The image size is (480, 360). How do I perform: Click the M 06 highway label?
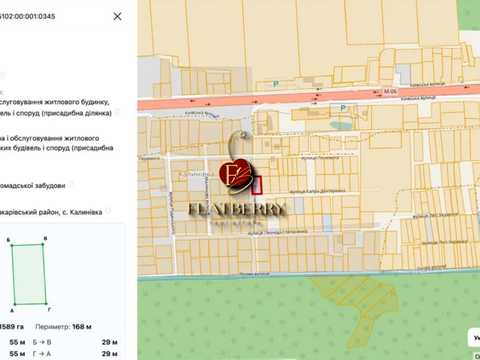(390, 91)
